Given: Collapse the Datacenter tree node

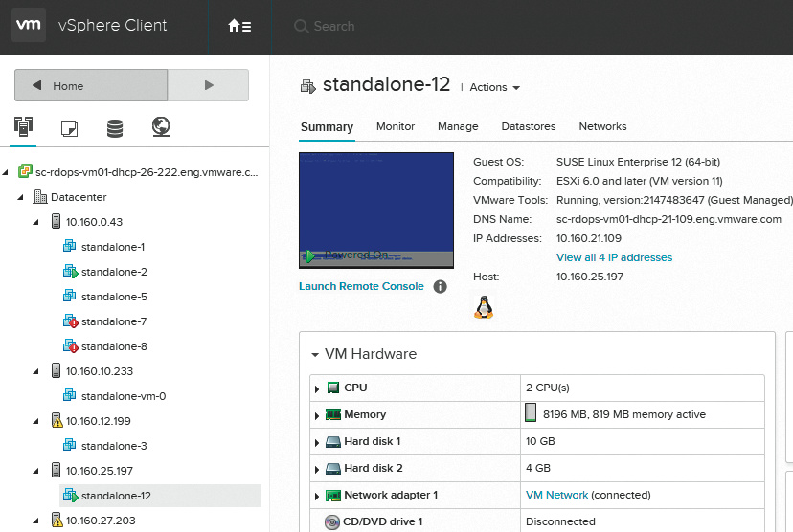Looking at the screenshot, I should (x=21, y=197).
